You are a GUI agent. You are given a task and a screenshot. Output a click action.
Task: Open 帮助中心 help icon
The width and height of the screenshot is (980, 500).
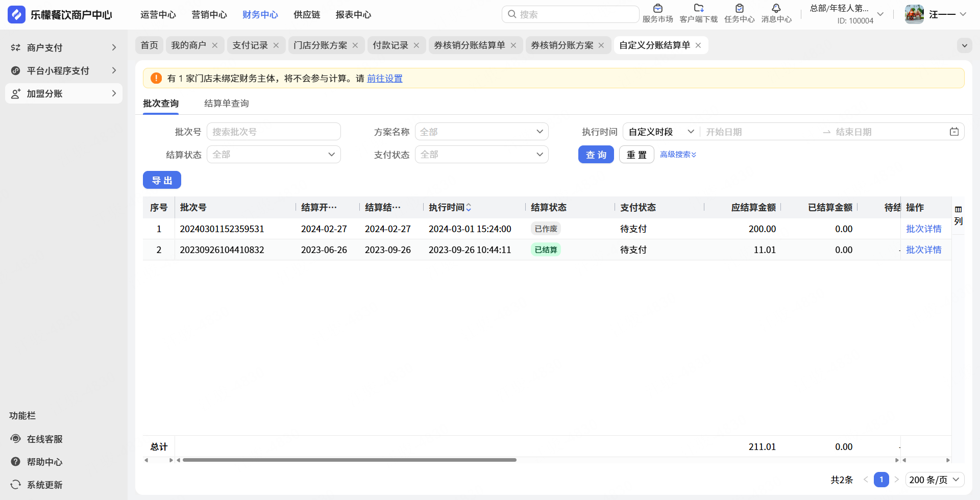pos(16,462)
